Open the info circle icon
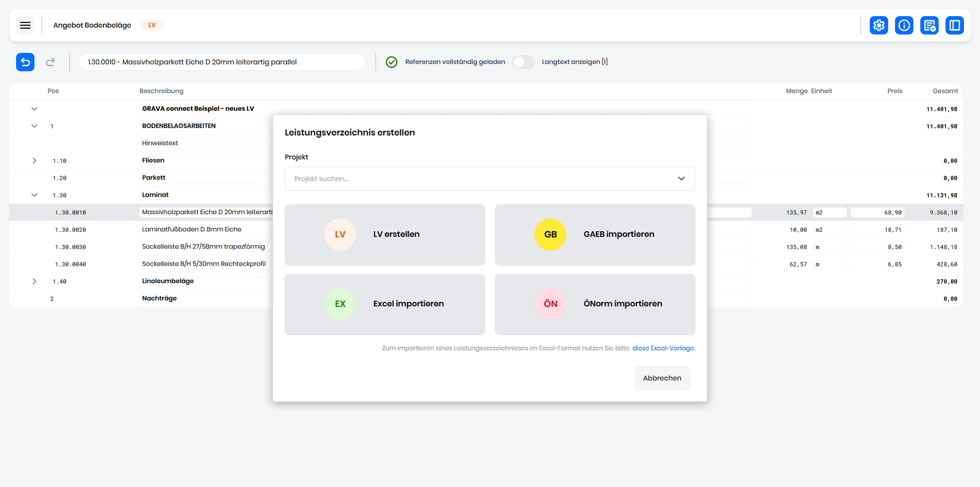 click(x=904, y=25)
